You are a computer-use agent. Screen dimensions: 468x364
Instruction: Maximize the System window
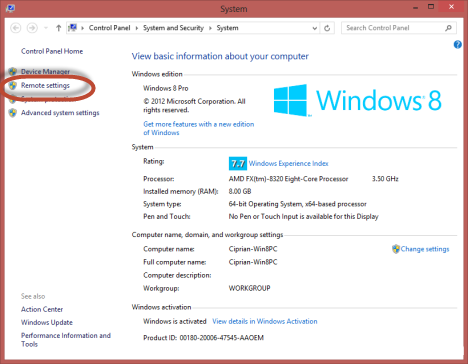pos(431,7)
